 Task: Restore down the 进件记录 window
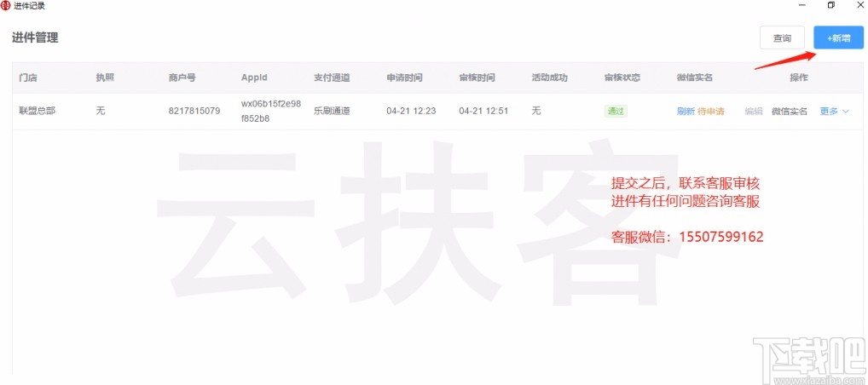[831, 5]
